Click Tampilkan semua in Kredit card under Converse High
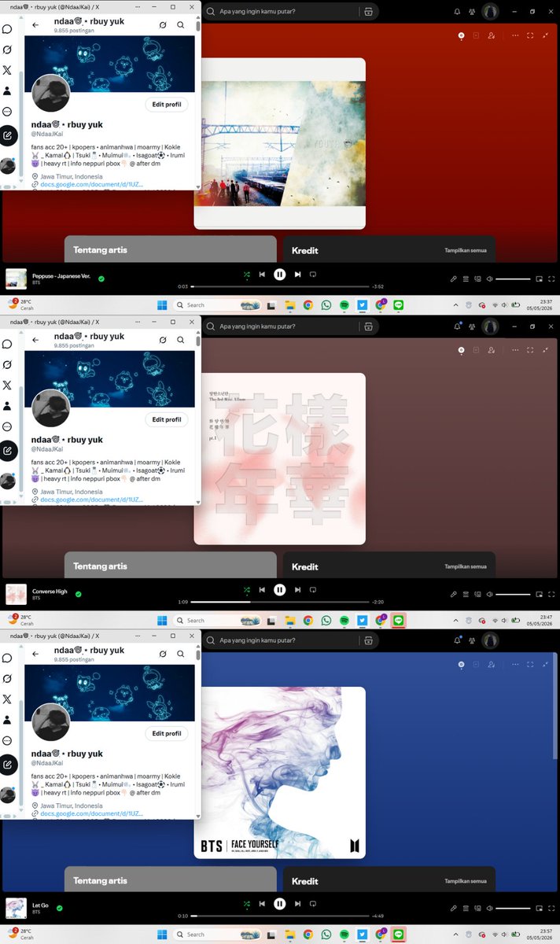This screenshot has height=944, width=560. pos(466,566)
